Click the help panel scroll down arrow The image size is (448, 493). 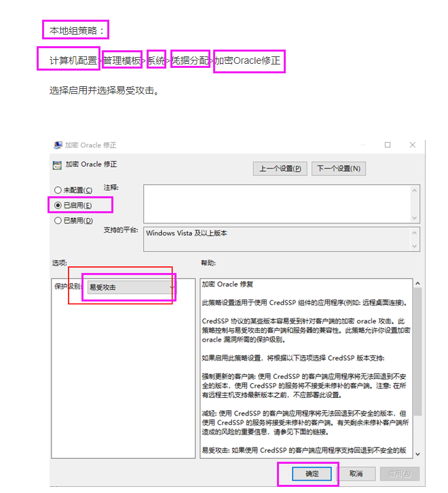tap(418, 454)
